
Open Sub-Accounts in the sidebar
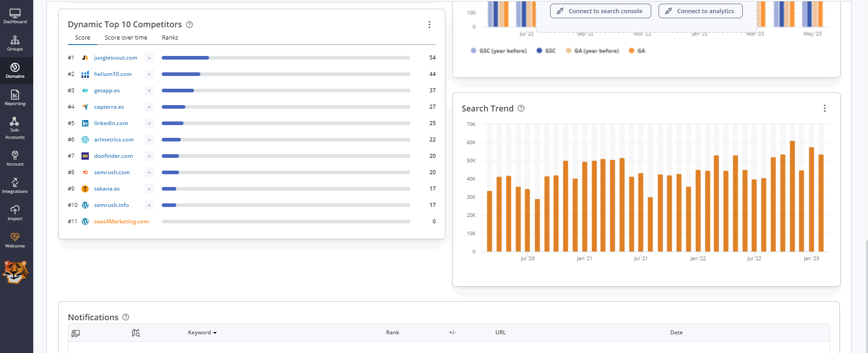coord(15,128)
